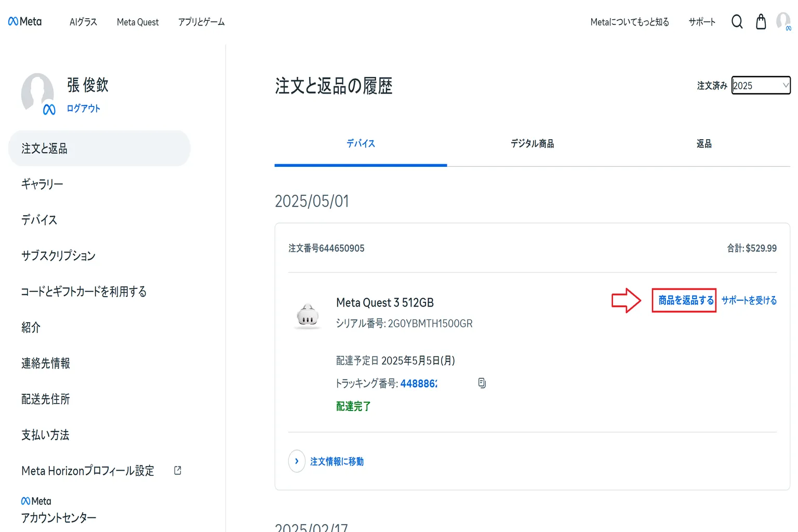This screenshot has width=798, height=532.
Task: Click the chevron circle next to 注文情報に移動
Action: click(x=297, y=461)
